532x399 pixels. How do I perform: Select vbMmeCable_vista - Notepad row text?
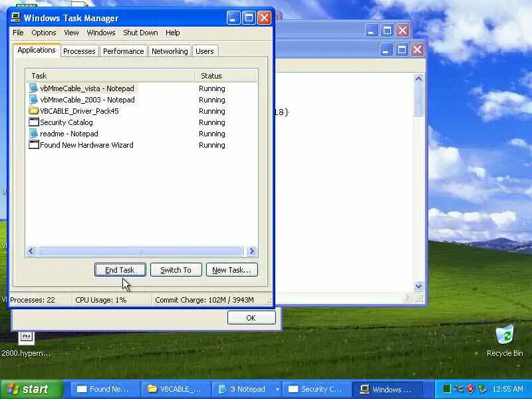pos(87,88)
